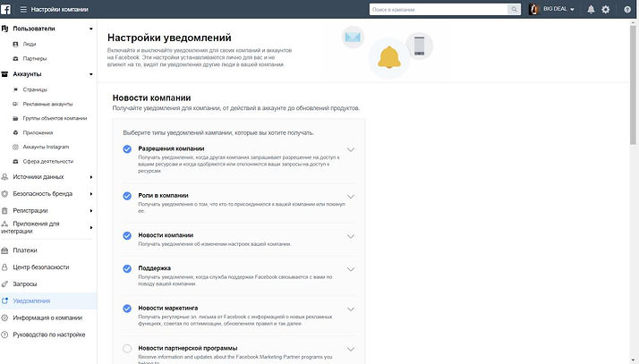Click the BIG DEAL company avatar
Screen dimensions: 639x364
533,9
